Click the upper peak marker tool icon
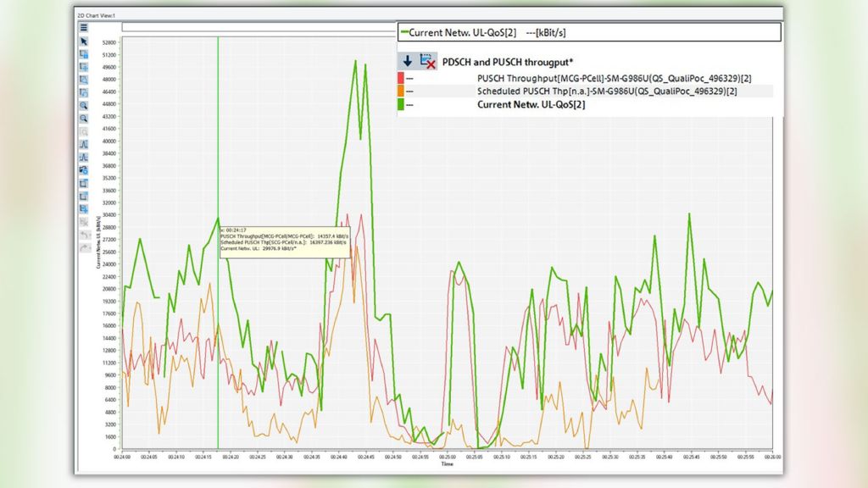This screenshot has width=868, height=488. (84, 145)
